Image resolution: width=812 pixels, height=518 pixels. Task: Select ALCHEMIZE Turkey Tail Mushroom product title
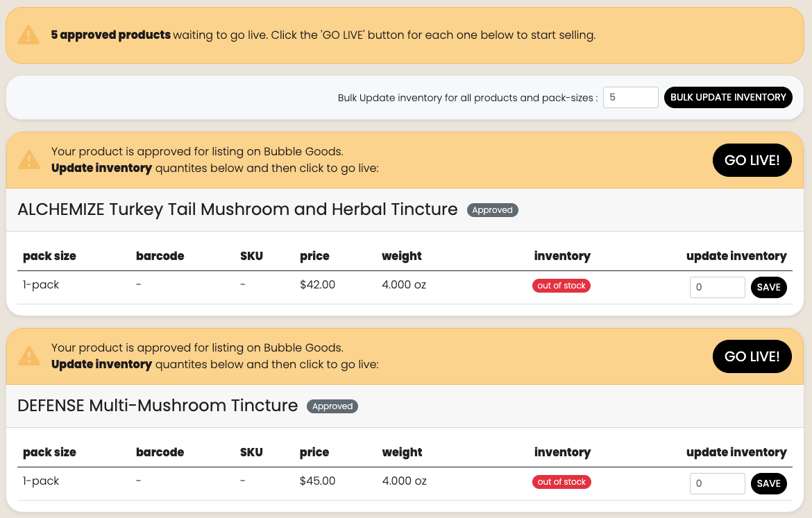[x=237, y=209]
